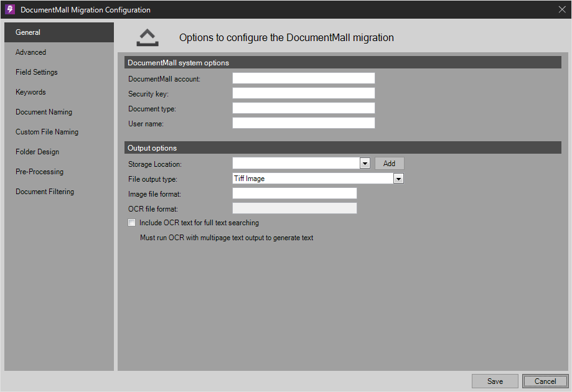Click the 'Must run OCR with multipage' note
This screenshot has width=572, height=392.
coord(227,238)
